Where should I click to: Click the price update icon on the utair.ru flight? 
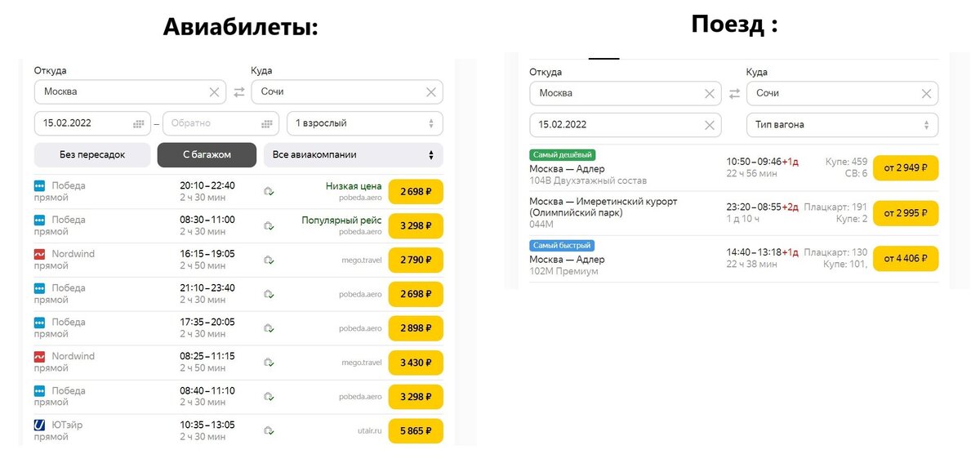[x=269, y=430]
